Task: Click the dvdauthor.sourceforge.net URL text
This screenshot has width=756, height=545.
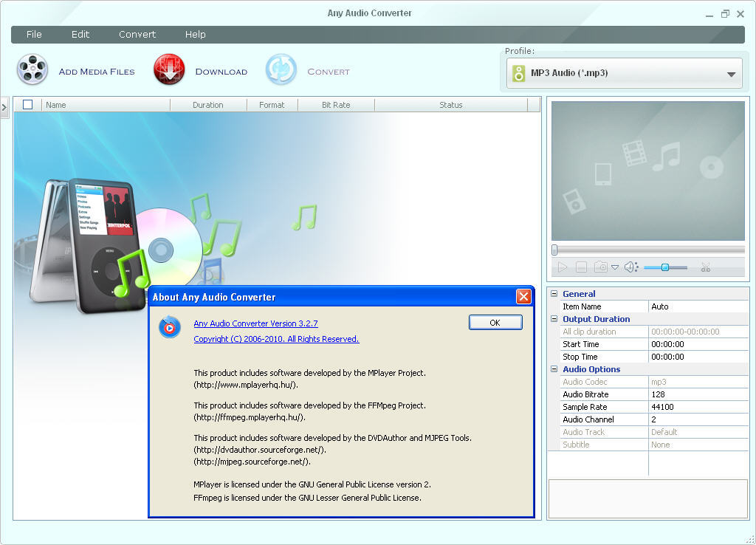Action: 260,450
